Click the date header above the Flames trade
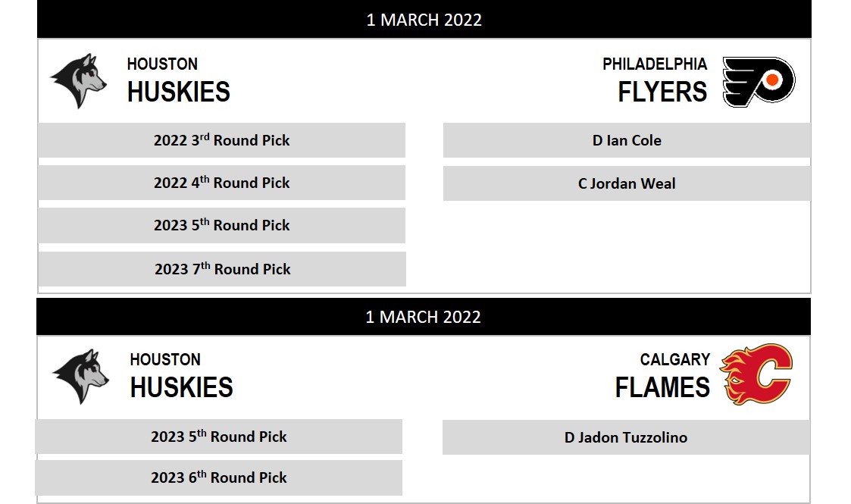The height and width of the screenshot is (504, 851). pyautogui.click(x=424, y=317)
